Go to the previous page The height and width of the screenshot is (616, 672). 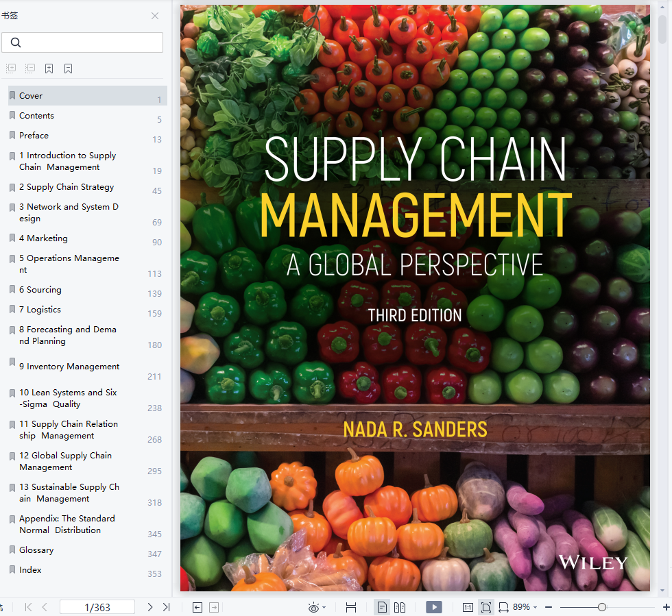pyautogui.click(x=45, y=607)
